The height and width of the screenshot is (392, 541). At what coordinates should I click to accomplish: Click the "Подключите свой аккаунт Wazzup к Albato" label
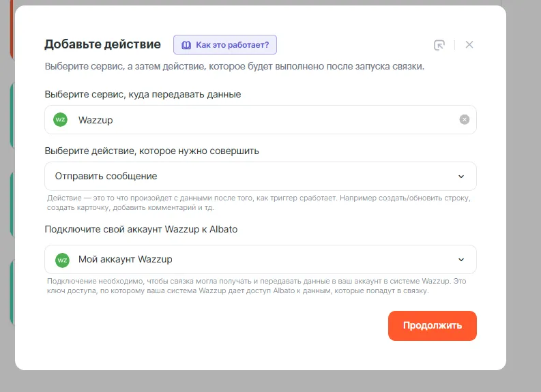tap(141, 229)
